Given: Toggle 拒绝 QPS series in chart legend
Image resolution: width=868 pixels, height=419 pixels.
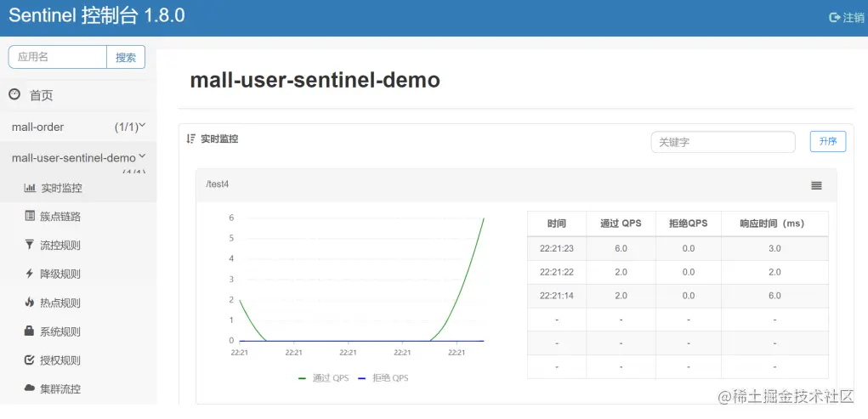Looking at the screenshot, I should (x=383, y=377).
